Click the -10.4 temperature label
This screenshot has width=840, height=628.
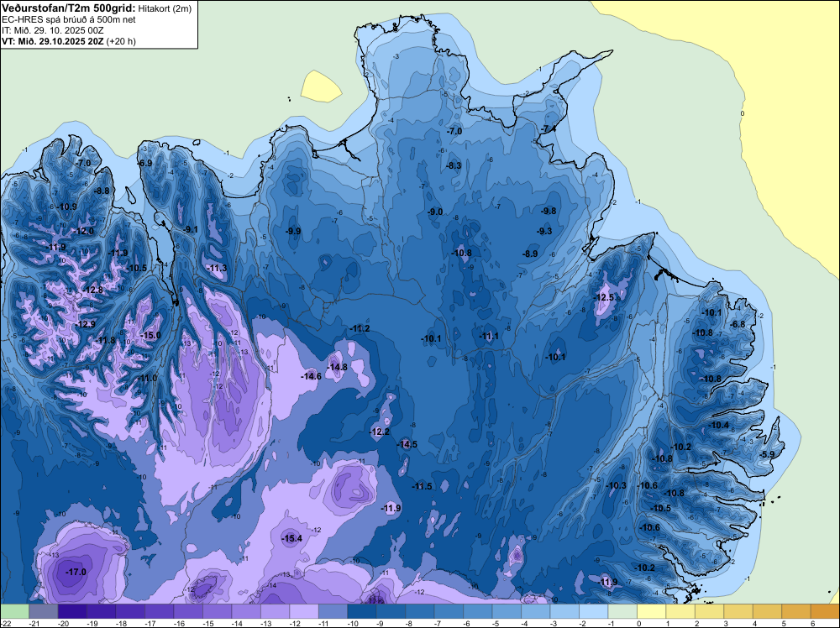point(718,425)
